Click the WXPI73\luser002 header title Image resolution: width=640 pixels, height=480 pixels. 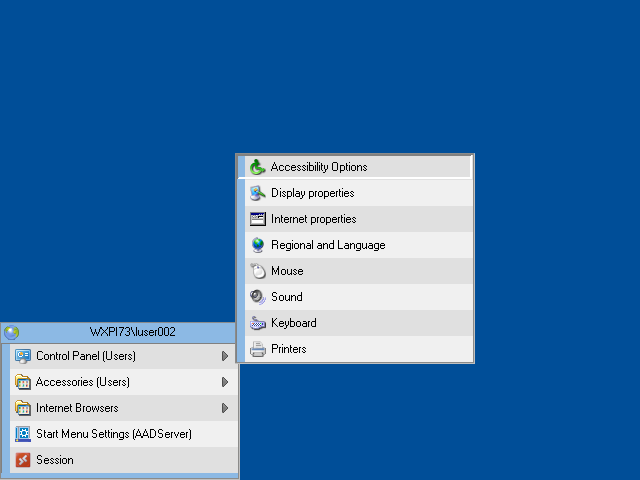[133, 332]
